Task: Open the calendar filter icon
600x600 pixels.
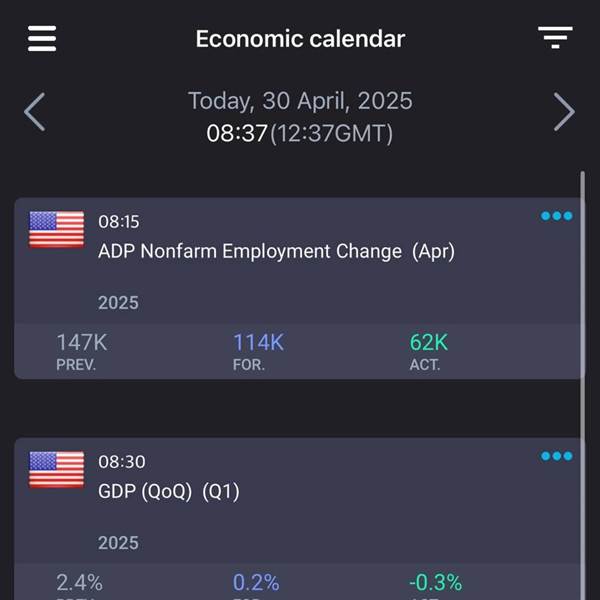Action: [x=555, y=38]
